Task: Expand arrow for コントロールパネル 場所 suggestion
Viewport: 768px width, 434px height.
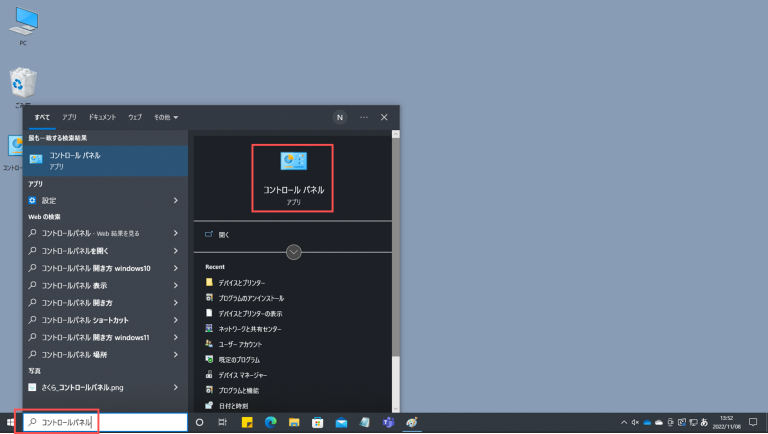Action: pos(175,354)
